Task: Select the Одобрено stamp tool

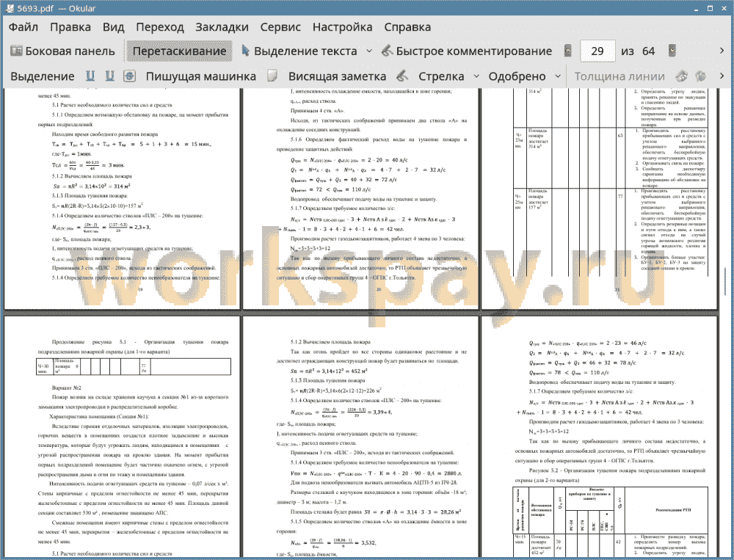Action: 517,76
